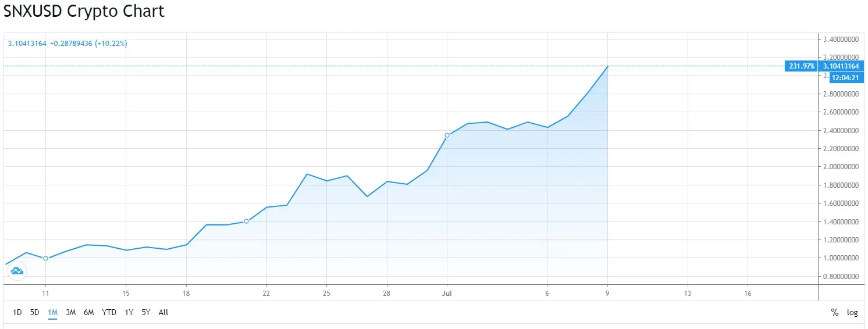Click the 3.10413164 current price label
This screenshot has width=868, height=329.
(x=840, y=66)
